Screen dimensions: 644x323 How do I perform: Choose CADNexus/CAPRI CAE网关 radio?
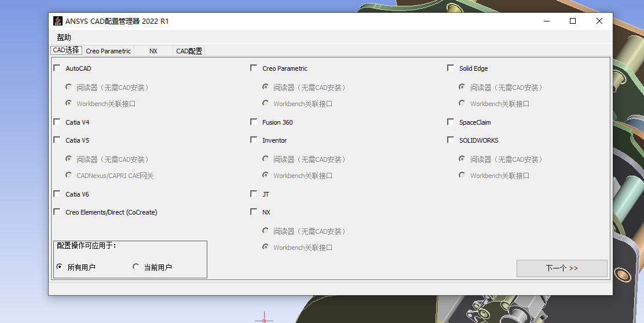pyautogui.click(x=68, y=175)
